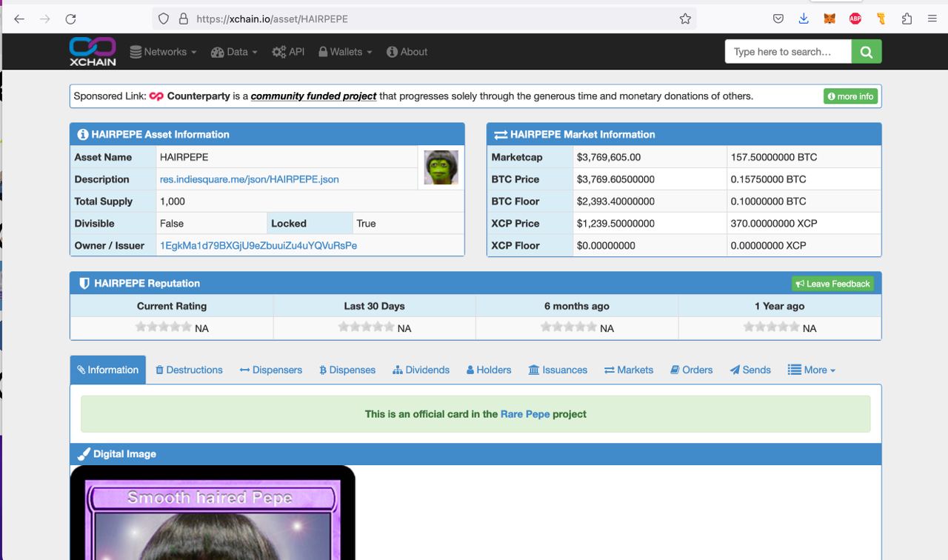
Task: Click the Current Rating stars
Action: click(163, 327)
